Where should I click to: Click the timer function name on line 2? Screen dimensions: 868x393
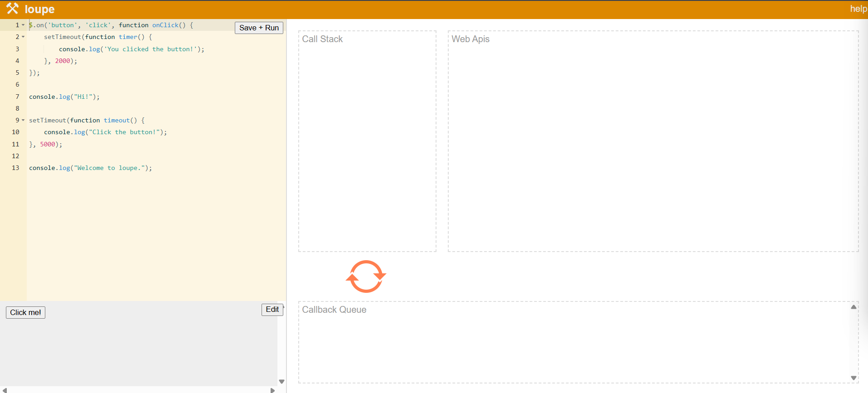128,37
